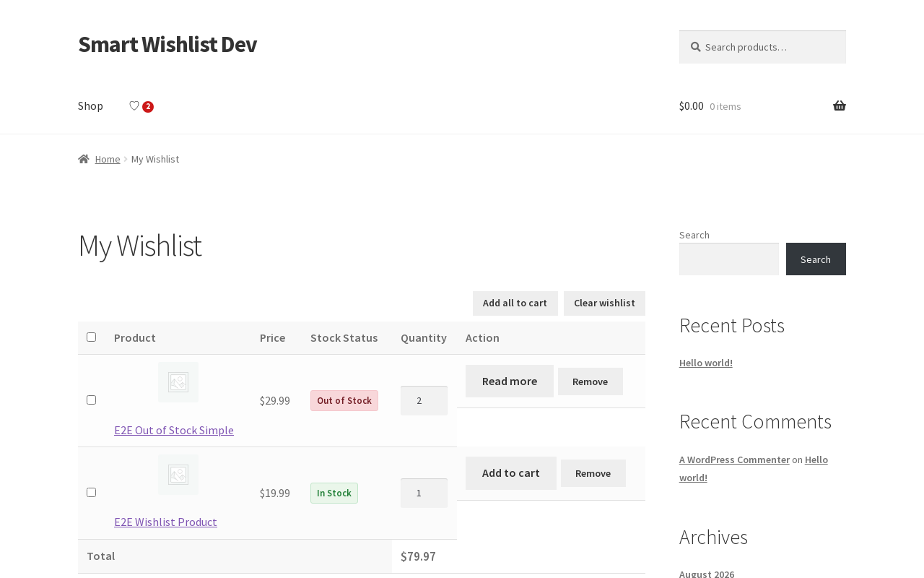Click the $29.99 price cell
This screenshot has width=924, height=578.
pos(275,400)
